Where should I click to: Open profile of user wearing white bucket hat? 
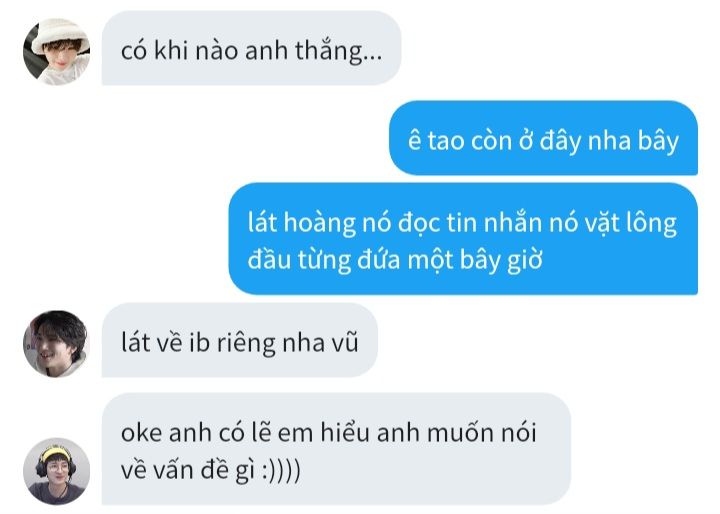coord(56,51)
